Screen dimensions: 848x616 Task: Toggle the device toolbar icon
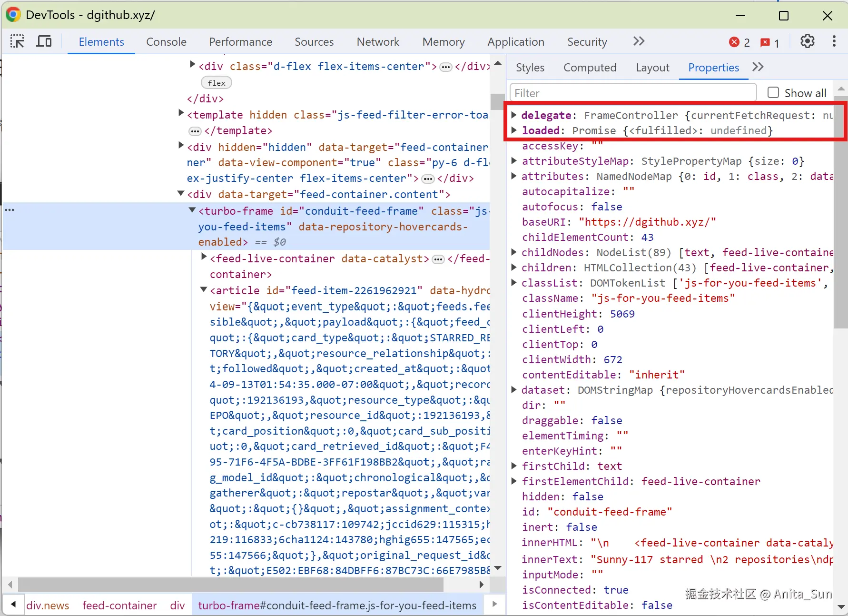point(44,41)
